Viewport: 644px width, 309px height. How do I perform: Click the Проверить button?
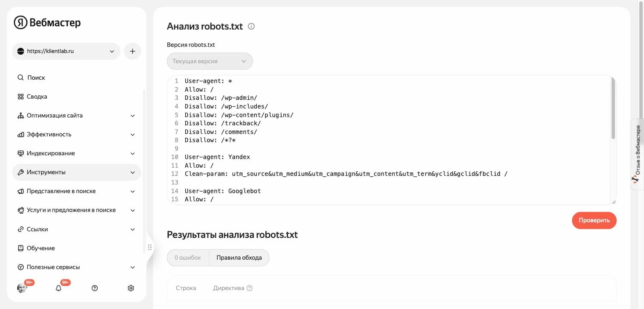click(594, 220)
